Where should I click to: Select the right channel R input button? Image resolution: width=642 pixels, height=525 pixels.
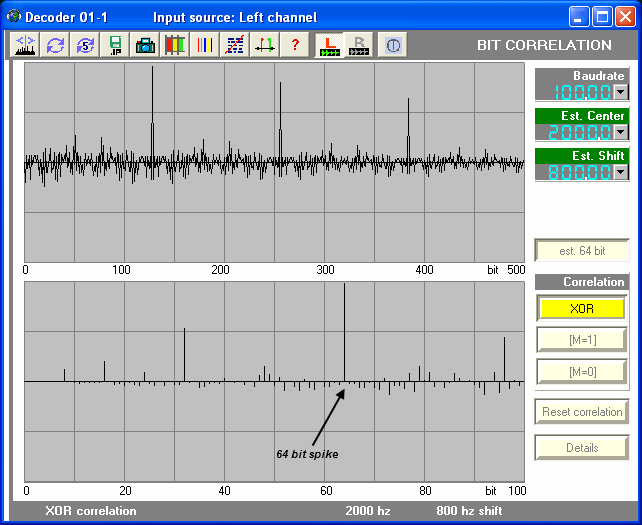tap(360, 45)
